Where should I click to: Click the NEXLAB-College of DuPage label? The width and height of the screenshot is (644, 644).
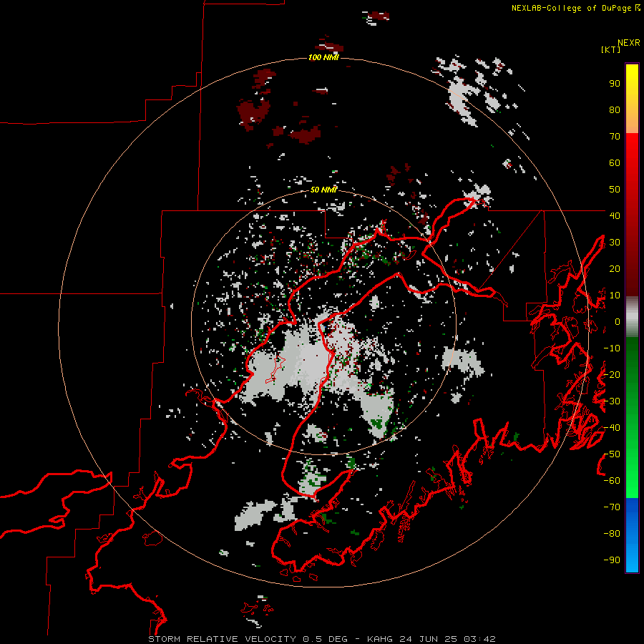(571, 8)
